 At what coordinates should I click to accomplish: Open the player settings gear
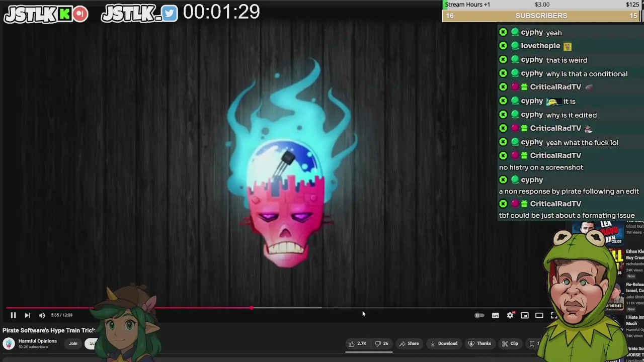(x=510, y=315)
